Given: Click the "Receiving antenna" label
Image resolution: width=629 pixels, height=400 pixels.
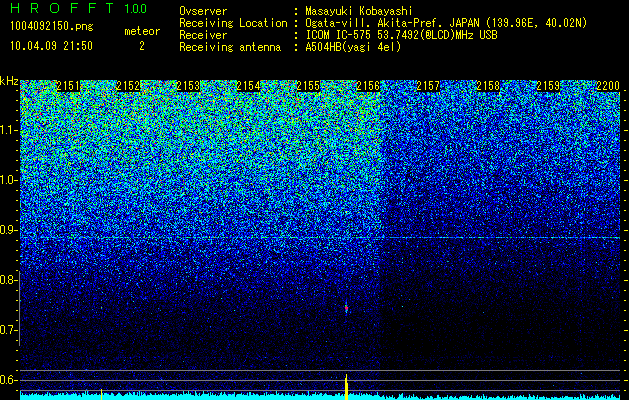Looking at the screenshot, I should pos(230,47).
